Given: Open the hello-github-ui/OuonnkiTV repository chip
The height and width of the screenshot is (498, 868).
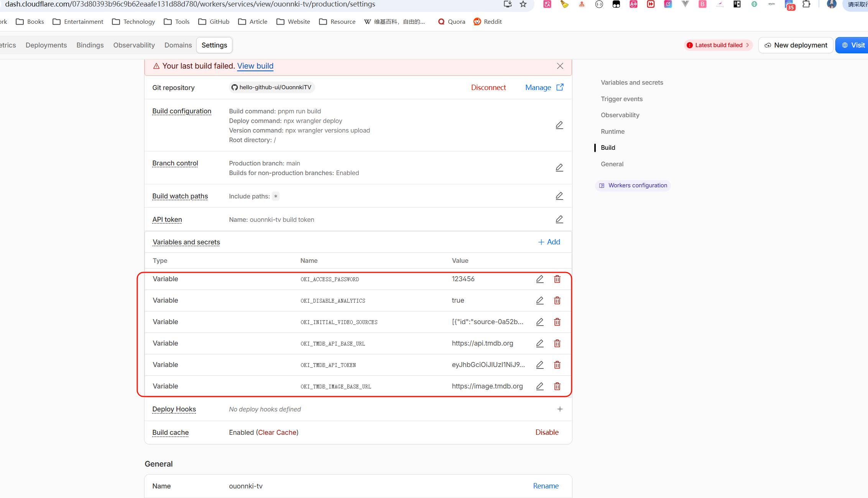Looking at the screenshot, I should click(x=272, y=87).
